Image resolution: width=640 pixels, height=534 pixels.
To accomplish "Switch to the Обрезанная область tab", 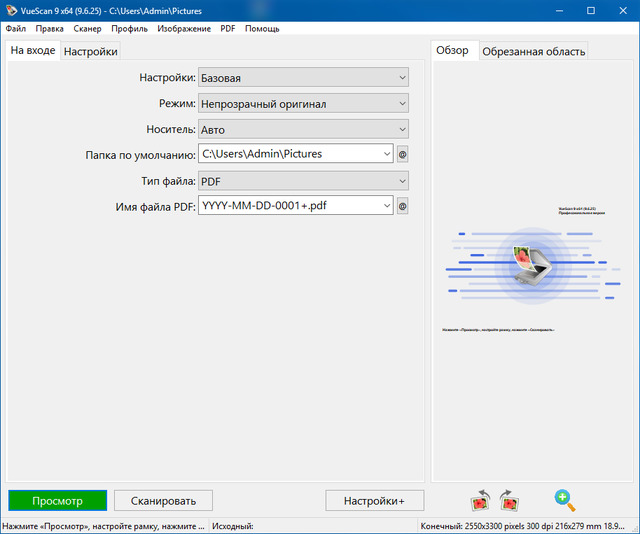I will click(x=533, y=51).
